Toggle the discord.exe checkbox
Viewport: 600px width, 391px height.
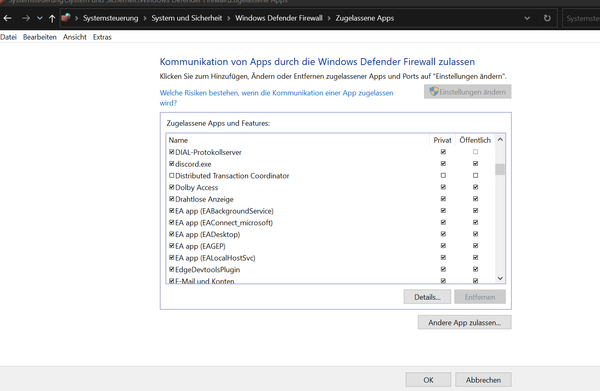[171, 164]
